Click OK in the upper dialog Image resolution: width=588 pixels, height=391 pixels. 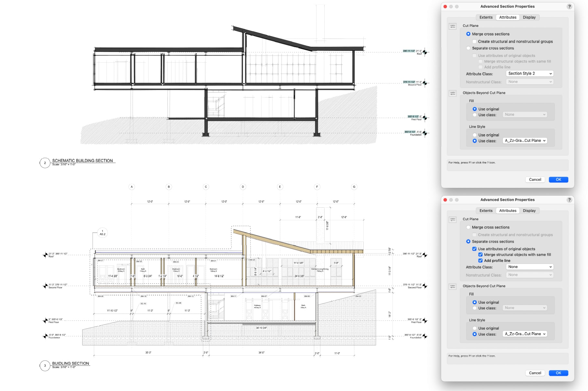(559, 179)
